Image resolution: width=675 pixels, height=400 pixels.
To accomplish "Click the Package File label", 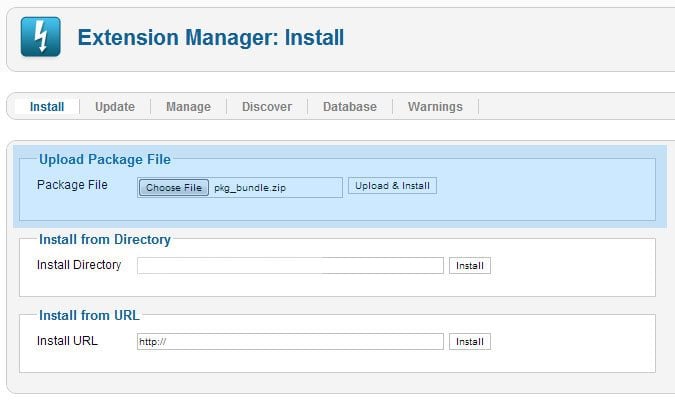I will coord(72,185).
